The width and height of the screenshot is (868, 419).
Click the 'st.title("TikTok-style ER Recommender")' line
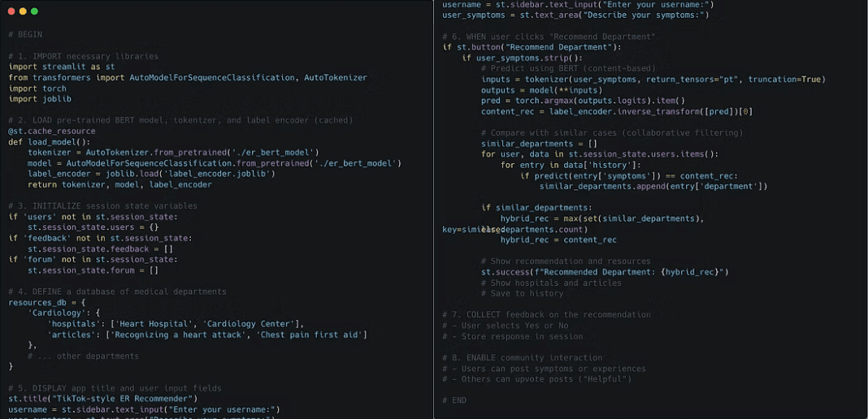pos(103,399)
